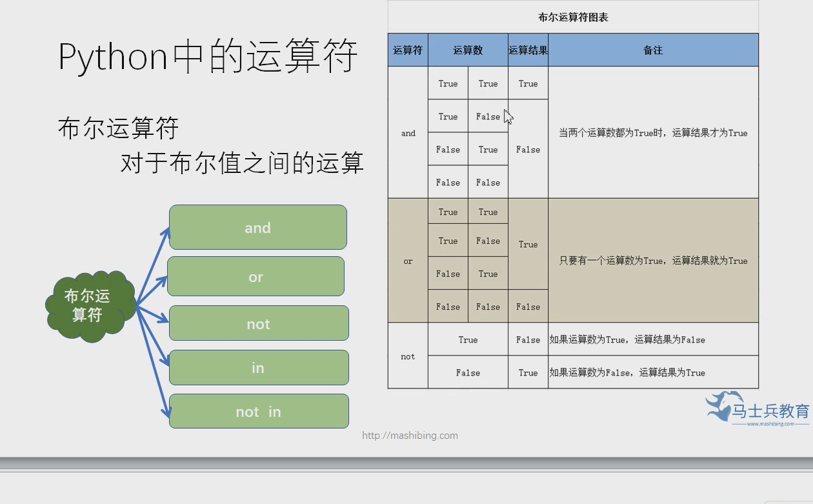Select the green 'or' box
The image size is (813, 504).
[x=256, y=277]
